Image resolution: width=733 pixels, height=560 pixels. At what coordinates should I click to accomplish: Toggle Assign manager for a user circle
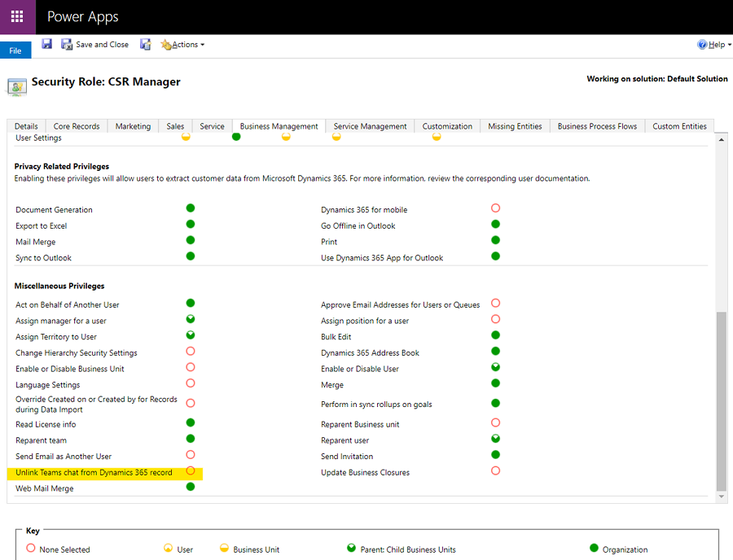[191, 319]
